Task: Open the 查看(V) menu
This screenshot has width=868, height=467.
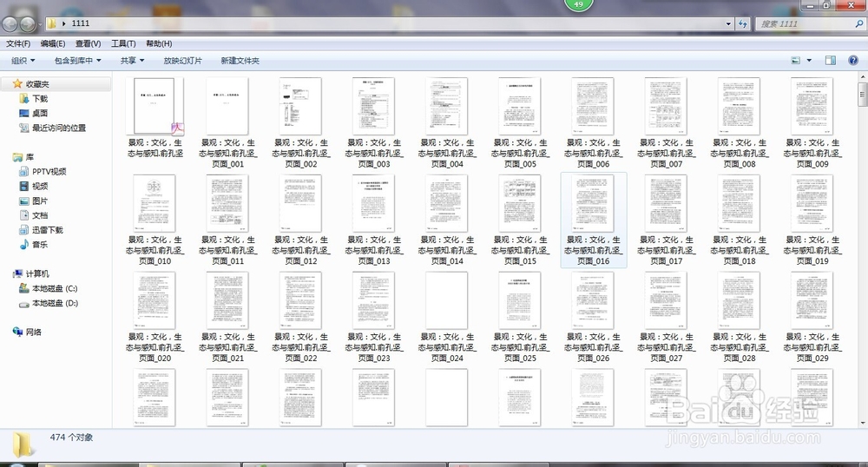Action: [x=88, y=43]
